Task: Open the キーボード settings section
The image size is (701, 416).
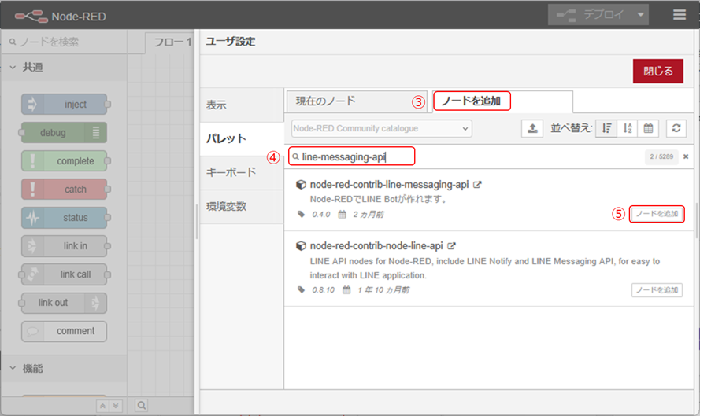Action: pos(231,172)
